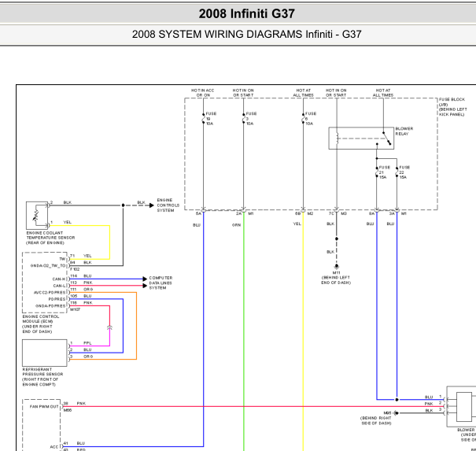476x451 pixels.
Task: Click the Fuse 22 15A label
Action: [404, 172]
